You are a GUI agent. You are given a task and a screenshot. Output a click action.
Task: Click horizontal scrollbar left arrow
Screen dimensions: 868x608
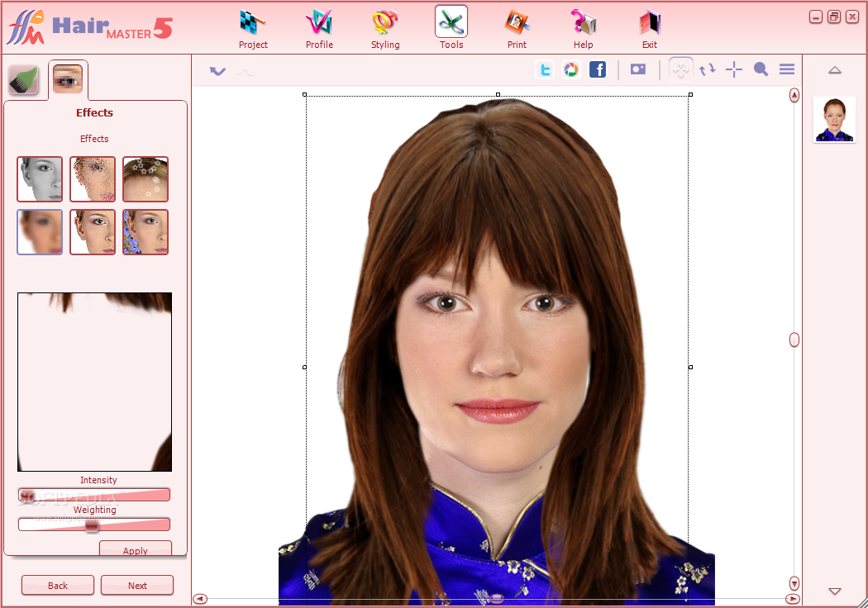[x=200, y=599]
